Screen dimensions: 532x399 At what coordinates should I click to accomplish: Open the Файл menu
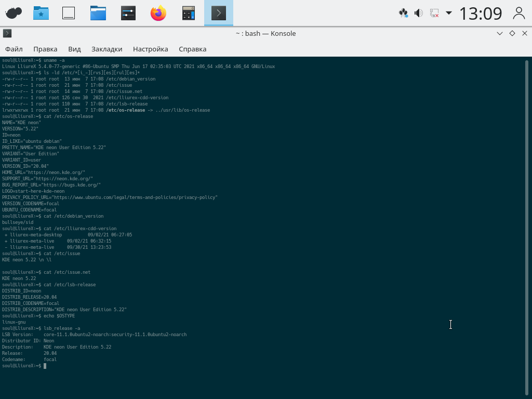[x=14, y=49]
